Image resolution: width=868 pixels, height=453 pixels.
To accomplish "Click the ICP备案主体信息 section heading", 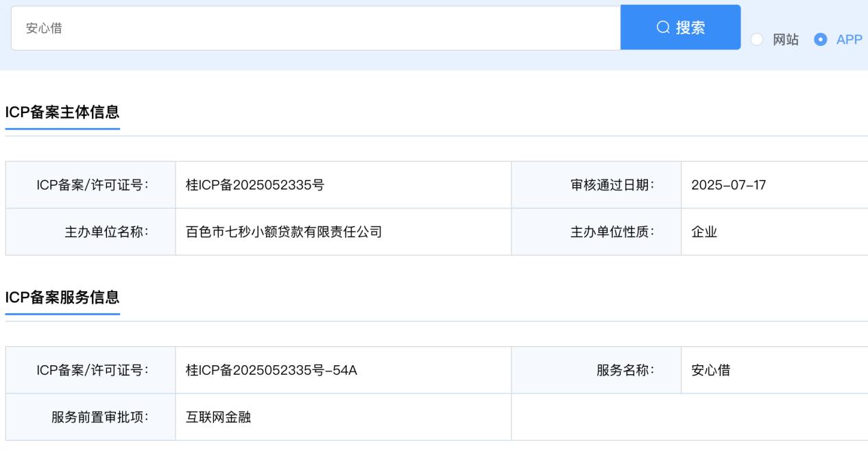I will pos(62,113).
